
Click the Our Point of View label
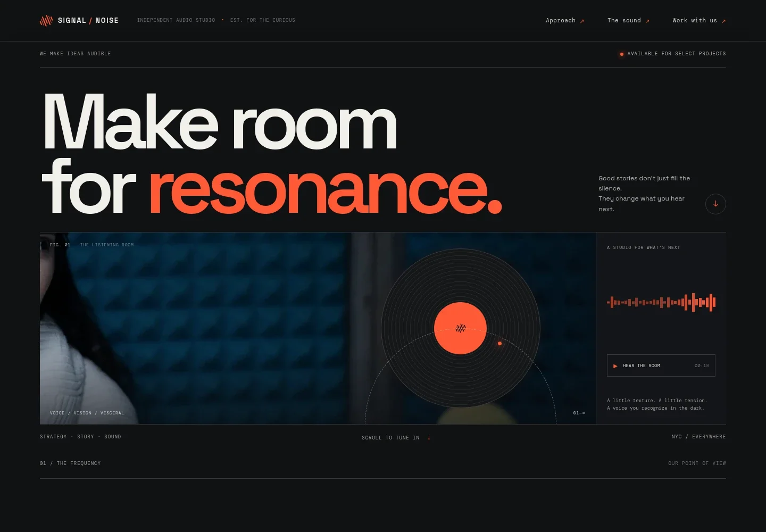[x=697, y=463]
